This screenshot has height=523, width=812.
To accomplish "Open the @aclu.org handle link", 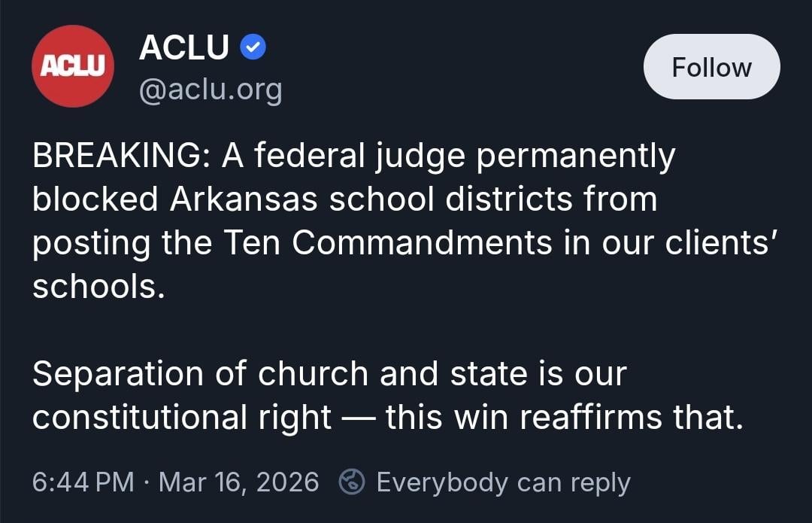I will click(211, 90).
